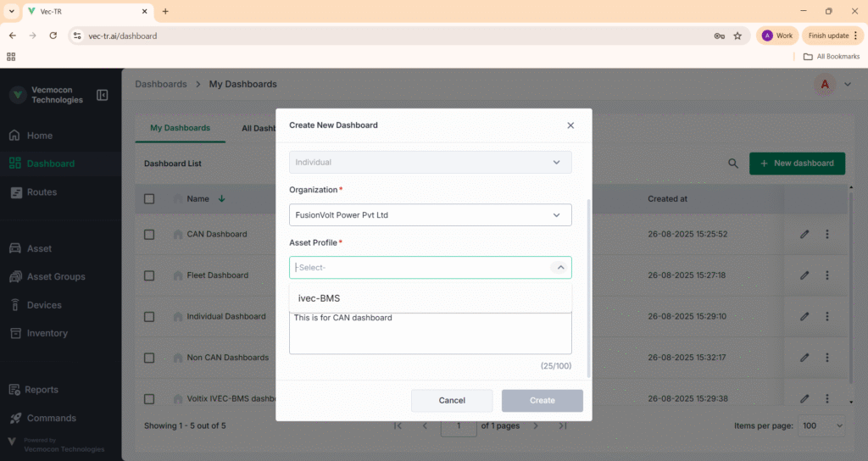
Task: Switch to the My Dashboards tab
Action: [x=180, y=128]
